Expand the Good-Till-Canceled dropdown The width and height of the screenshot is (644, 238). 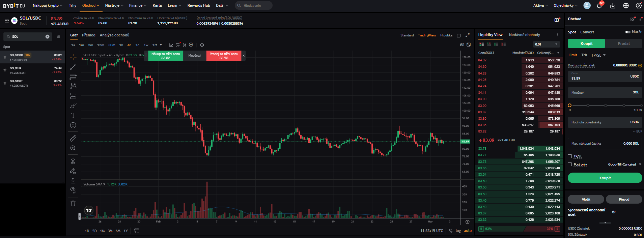click(624, 165)
